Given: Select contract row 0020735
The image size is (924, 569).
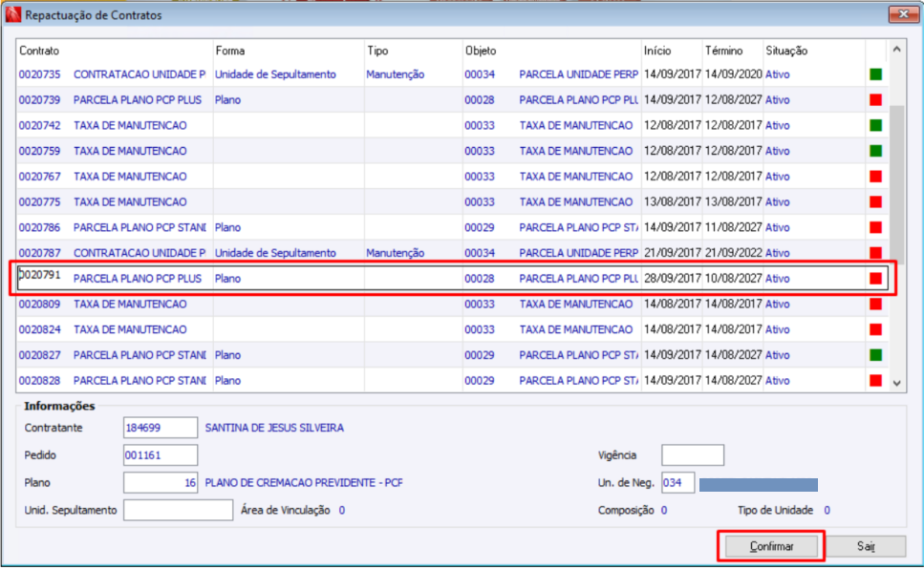Looking at the screenshot, I should click(453, 74).
